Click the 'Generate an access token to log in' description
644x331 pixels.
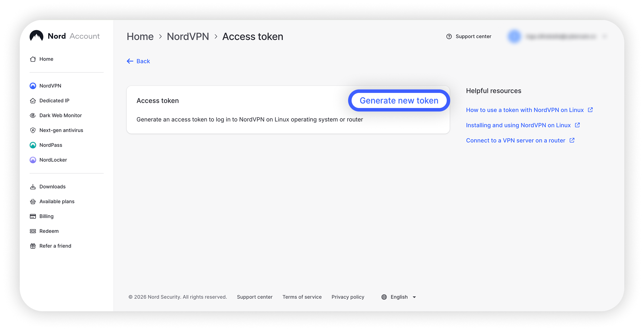coord(250,119)
